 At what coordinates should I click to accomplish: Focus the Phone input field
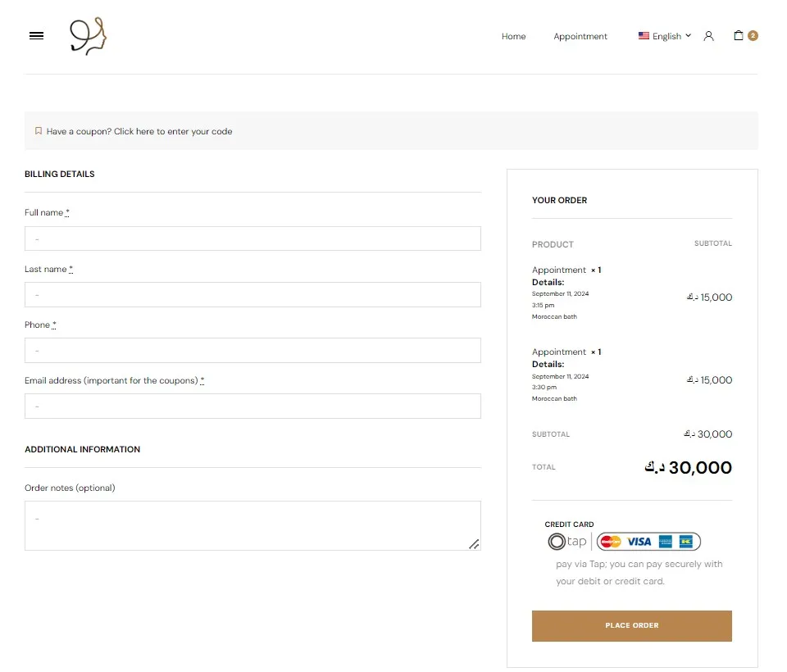coord(252,350)
